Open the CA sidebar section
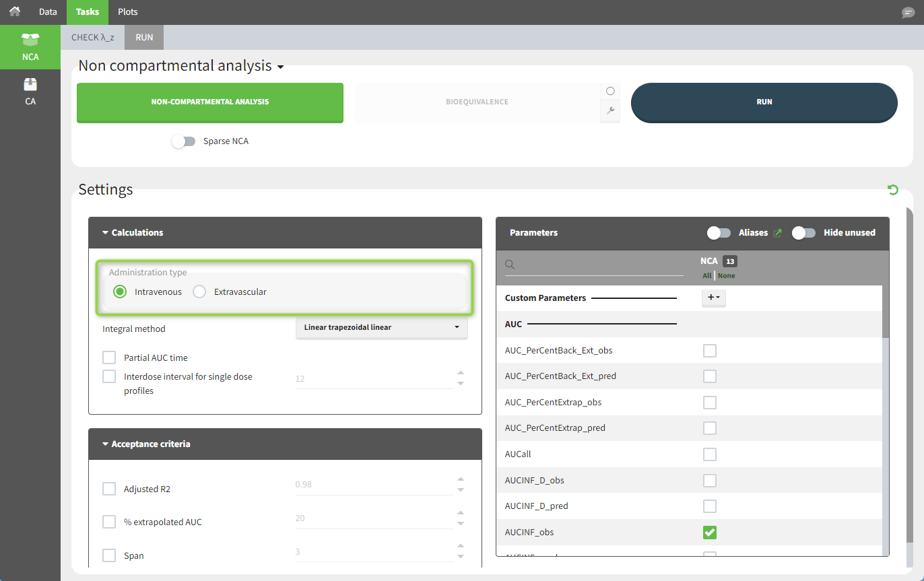Image resolution: width=924 pixels, height=581 pixels. (x=30, y=92)
